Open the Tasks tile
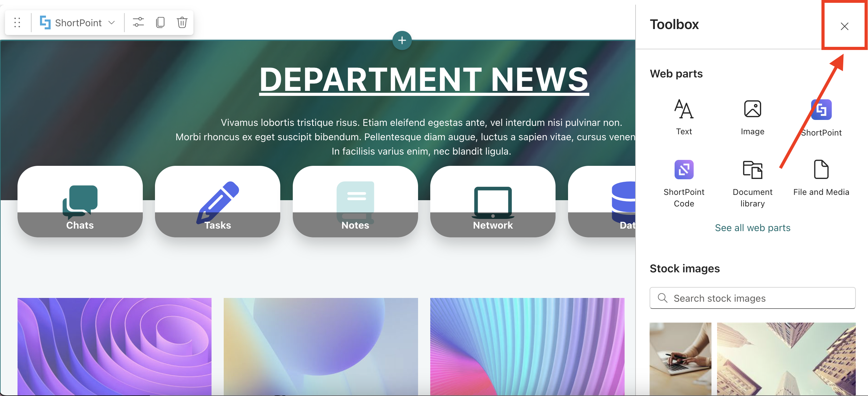Screen dimensions: 868x396 (x=217, y=201)
